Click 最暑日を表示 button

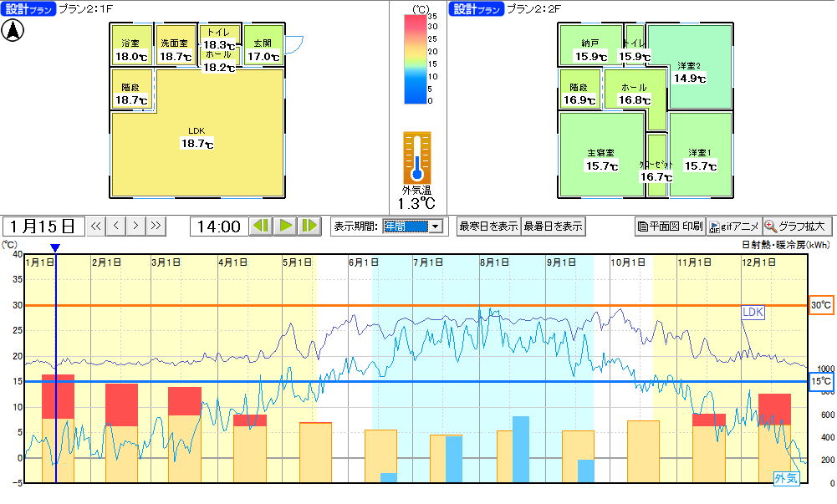pos(553,226)
